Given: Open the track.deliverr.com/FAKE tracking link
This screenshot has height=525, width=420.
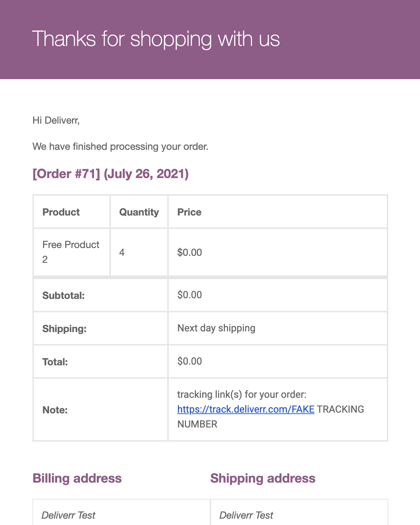Looking at the screenshot, I should 246,409.
